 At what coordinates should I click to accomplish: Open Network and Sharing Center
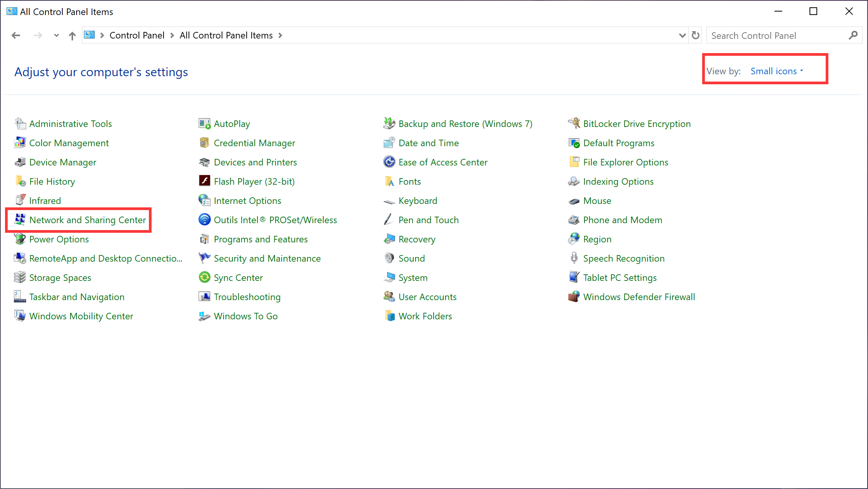pyautogui.click(x=88, y=220)
